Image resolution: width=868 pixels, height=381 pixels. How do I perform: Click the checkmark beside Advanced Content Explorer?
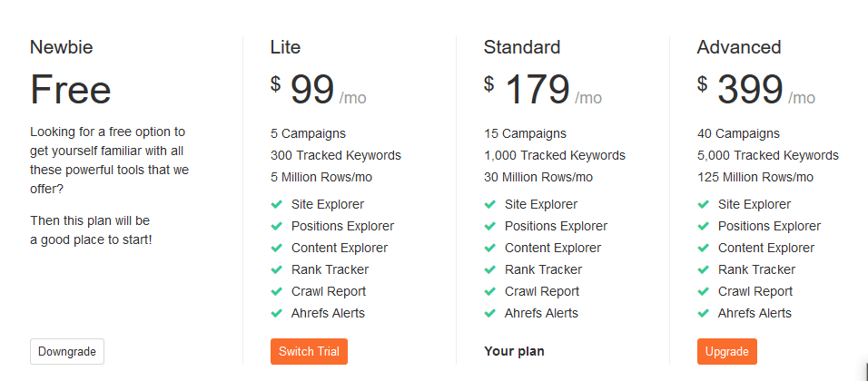(704, 249)
